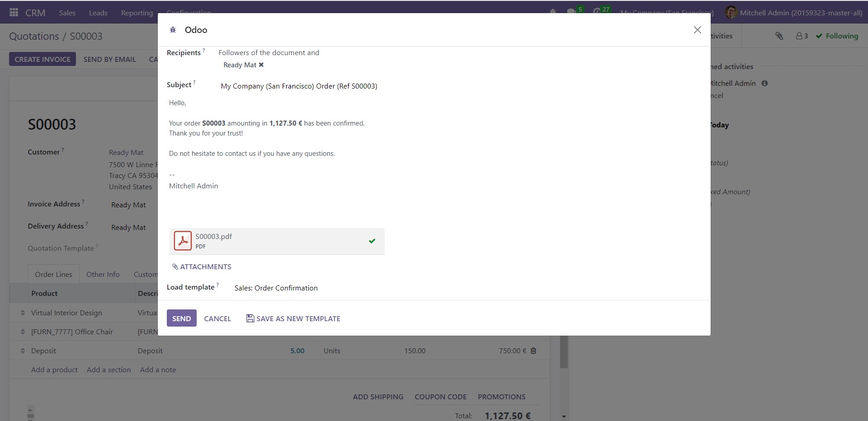Open the apps grid menu icon

14,13
